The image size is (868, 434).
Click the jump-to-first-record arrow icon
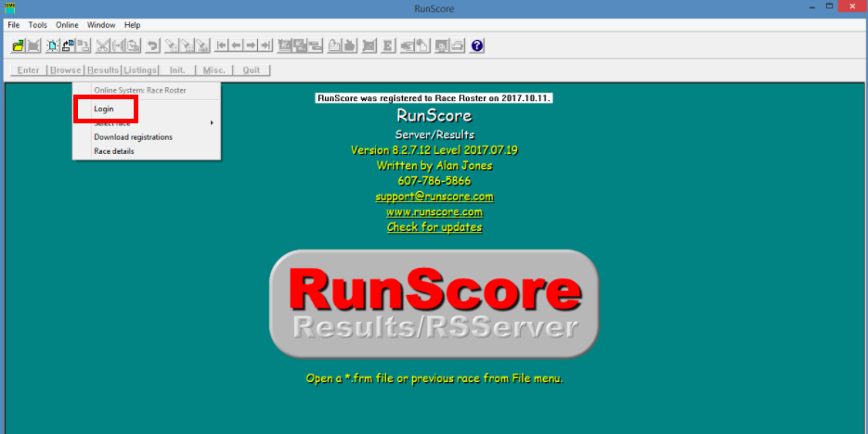(221, 45)
